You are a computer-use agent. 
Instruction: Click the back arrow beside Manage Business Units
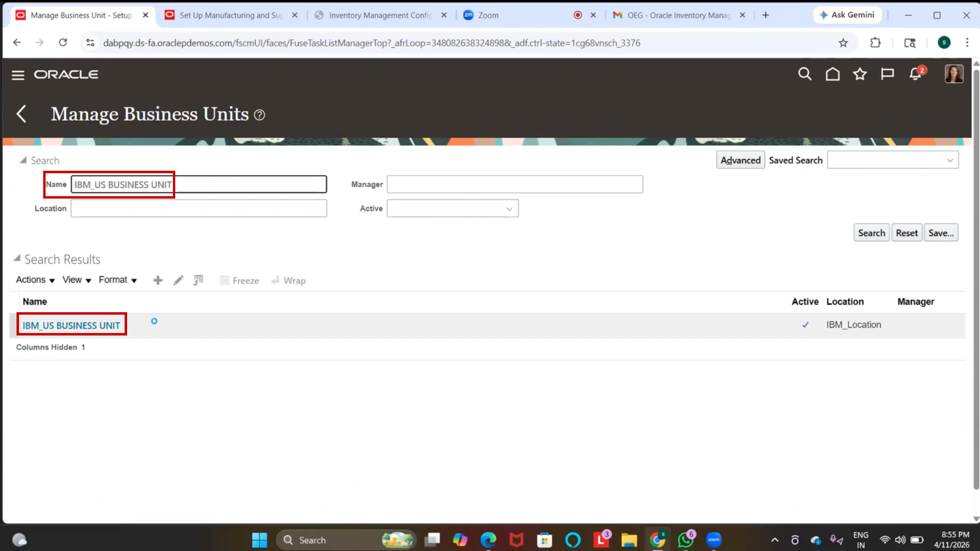click(21, 114)
